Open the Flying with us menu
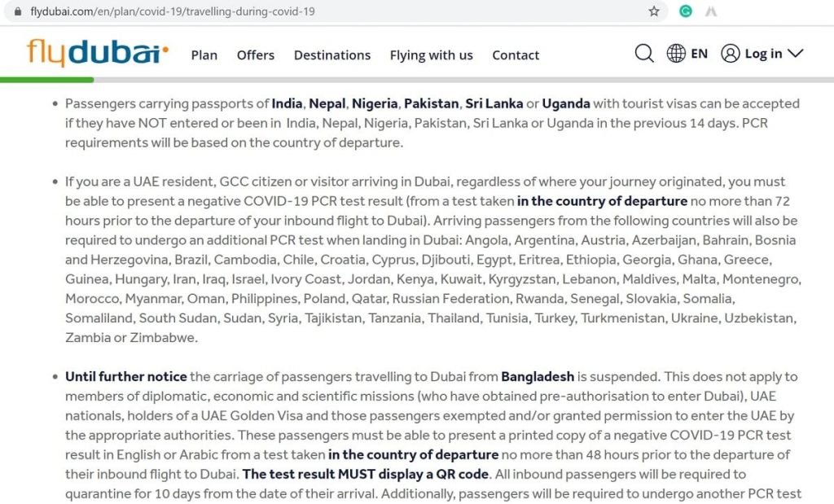Screen dimensions: 834x504 pos(432,55)
